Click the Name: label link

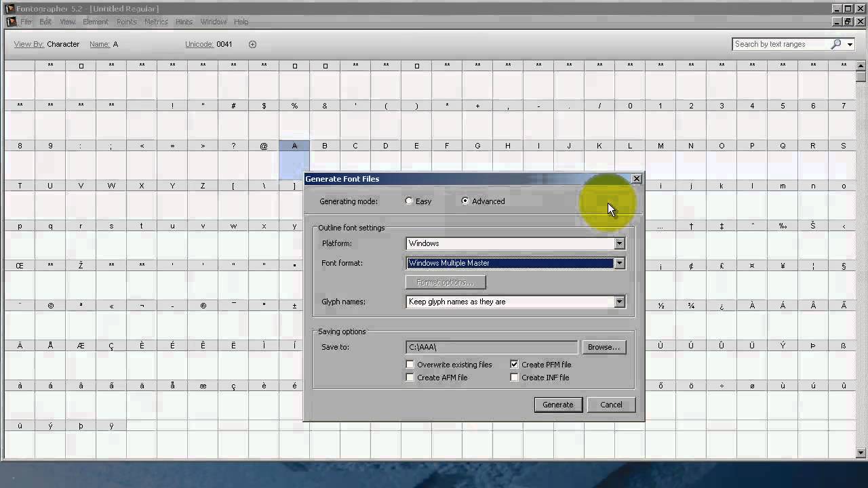tap(100, 44)
